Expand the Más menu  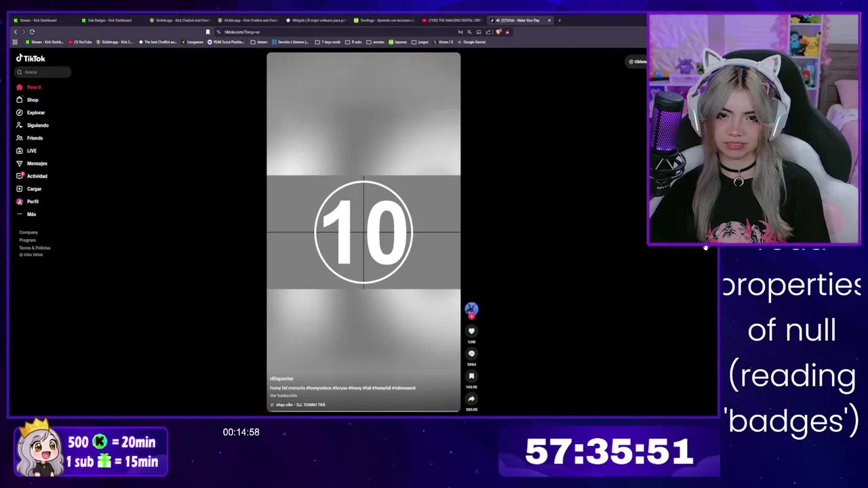click(x=26, y=214)
